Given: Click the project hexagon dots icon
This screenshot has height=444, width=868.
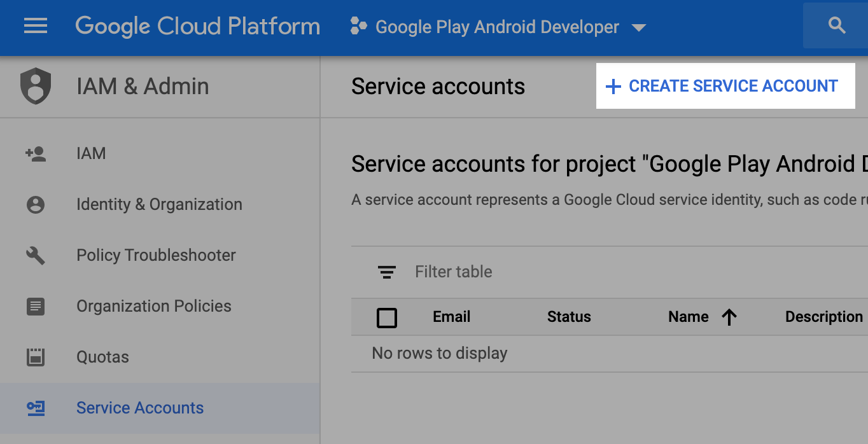Looking at the screenshot, I should (x=358, y=26).
